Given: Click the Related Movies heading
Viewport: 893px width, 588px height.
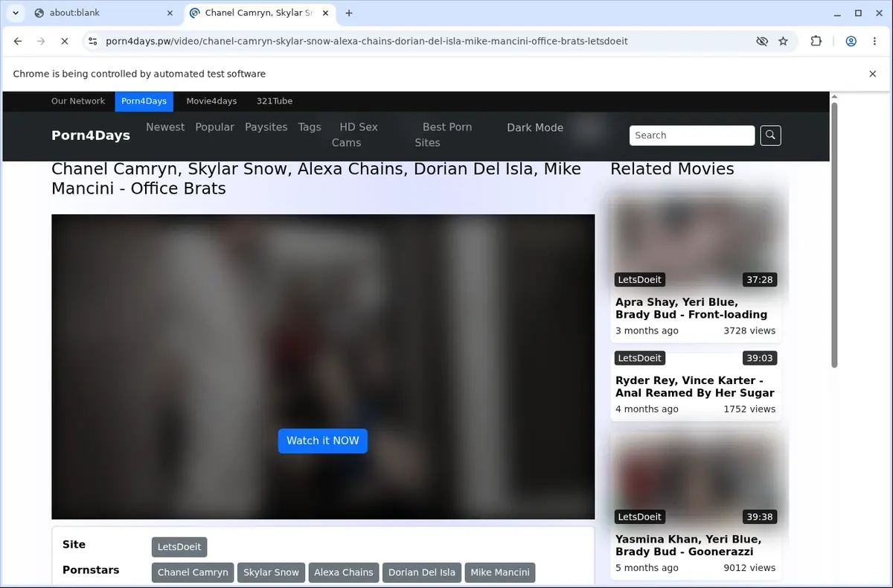Looking at the screenshot, I should 672,169.
